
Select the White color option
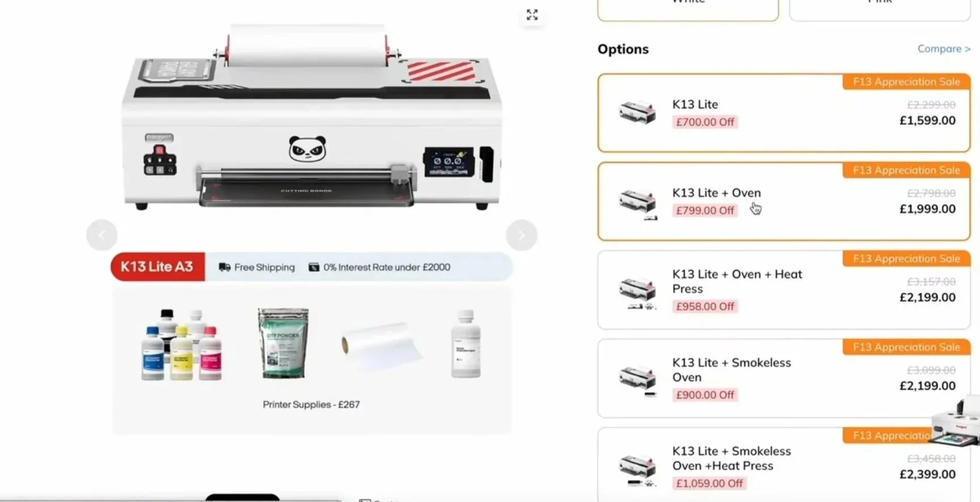tap(688, 8)
